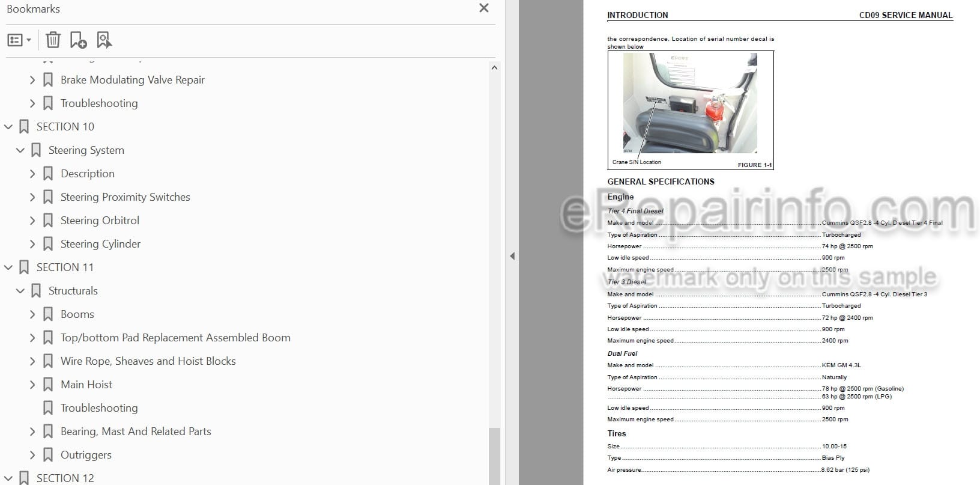Open Bearing, Mast And Related Parts bookmark
980x485 pixels.
136,432
